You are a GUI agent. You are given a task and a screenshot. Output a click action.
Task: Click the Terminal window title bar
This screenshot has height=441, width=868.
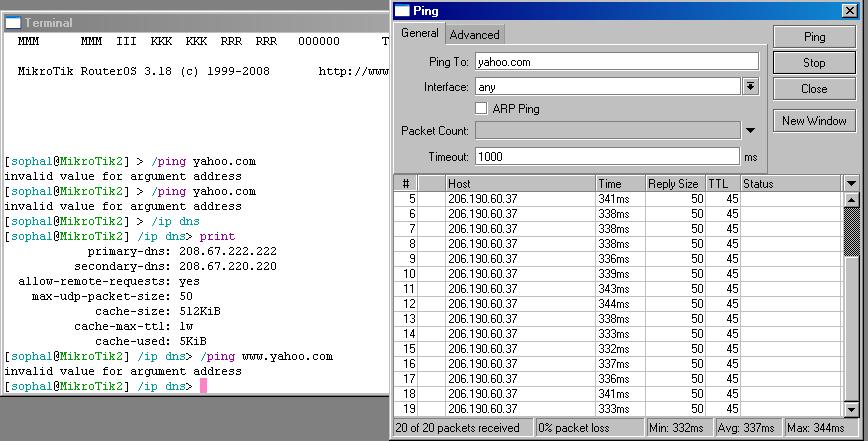197,23
